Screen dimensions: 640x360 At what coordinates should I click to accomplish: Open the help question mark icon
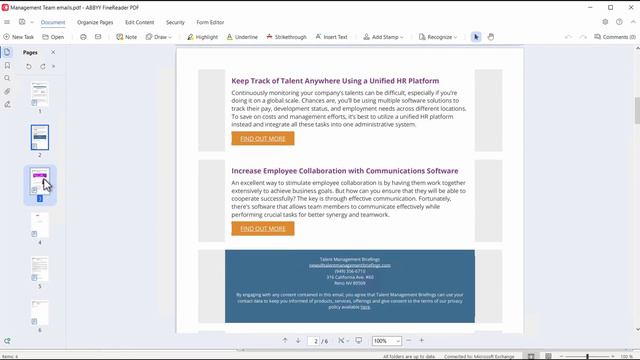(x=619, y=22)
